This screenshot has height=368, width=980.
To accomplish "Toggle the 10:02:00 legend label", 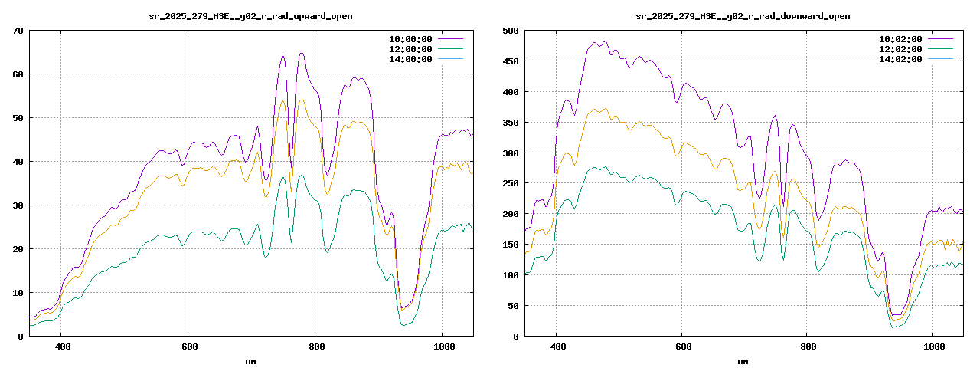I will click(900, 39).
